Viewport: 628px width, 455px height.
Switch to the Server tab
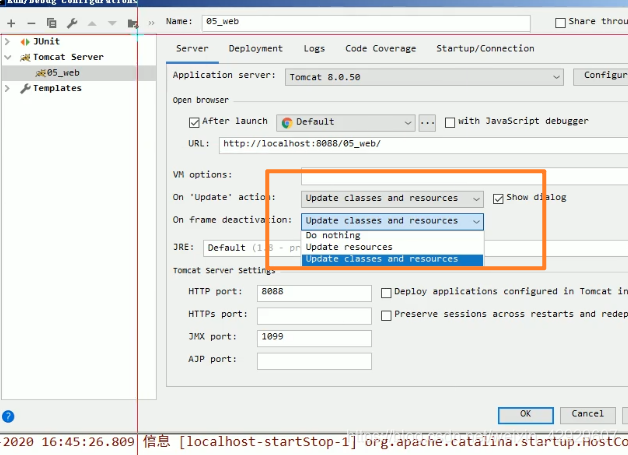point(192,49)
